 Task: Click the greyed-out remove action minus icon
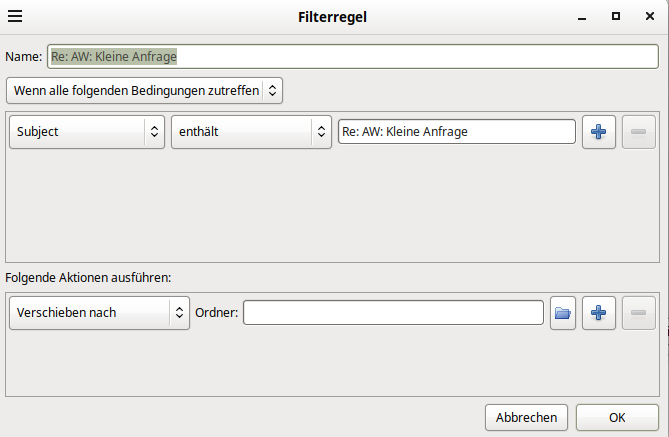point(638,313)
